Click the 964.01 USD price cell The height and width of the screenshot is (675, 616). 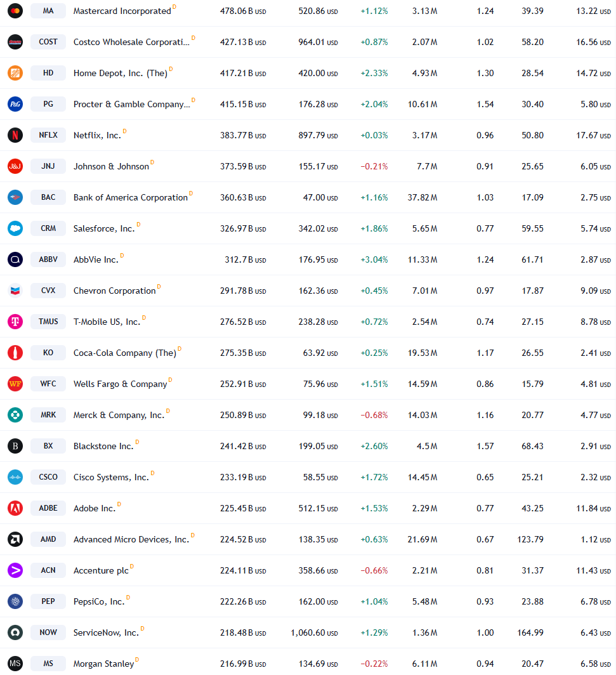coord(318,42)
